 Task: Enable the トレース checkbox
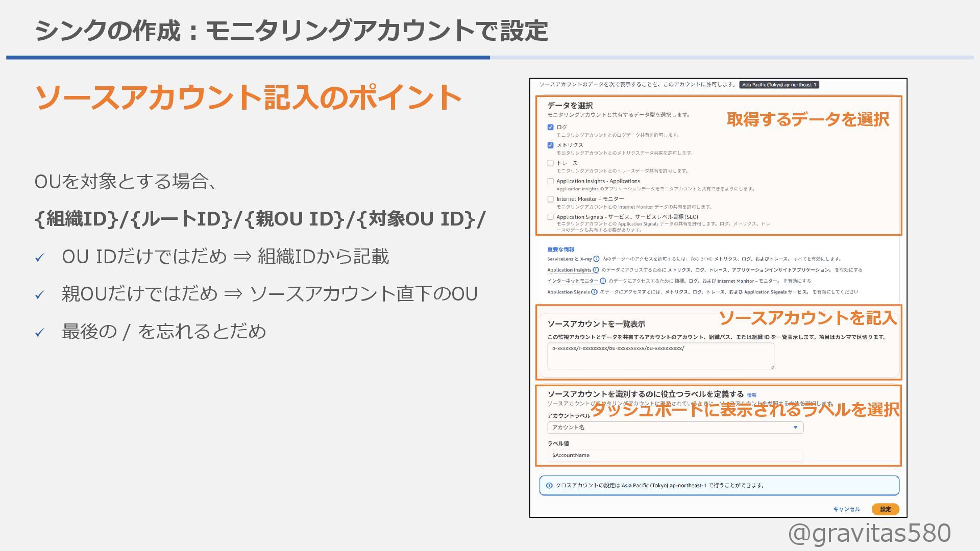pos(550,163)
